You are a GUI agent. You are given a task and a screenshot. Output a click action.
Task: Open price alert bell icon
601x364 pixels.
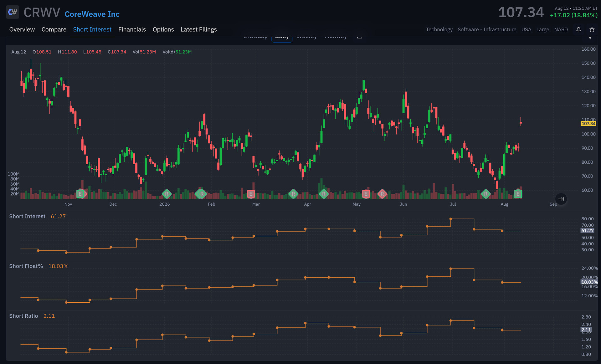point(578,29)
